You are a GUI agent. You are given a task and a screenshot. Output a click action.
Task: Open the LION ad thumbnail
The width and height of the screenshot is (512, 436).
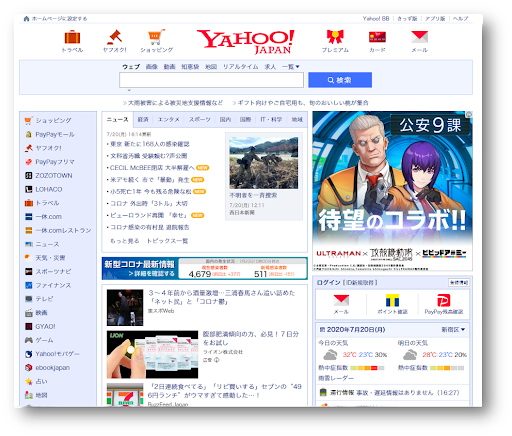152,354
